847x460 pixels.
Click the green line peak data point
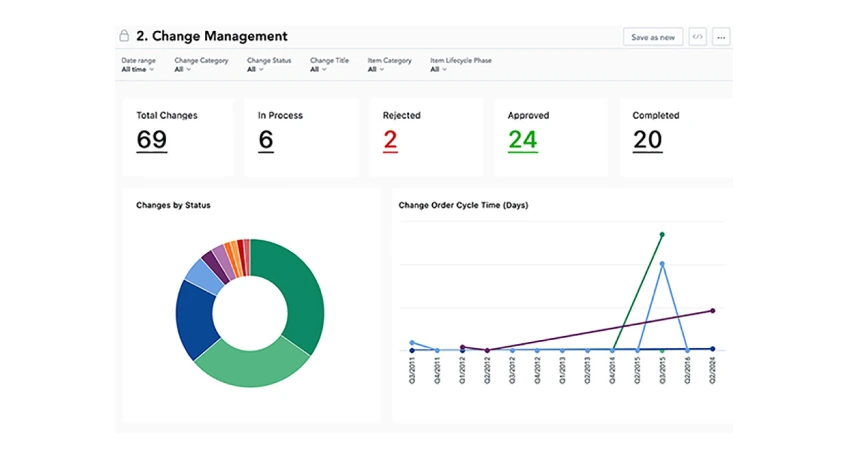662,235
